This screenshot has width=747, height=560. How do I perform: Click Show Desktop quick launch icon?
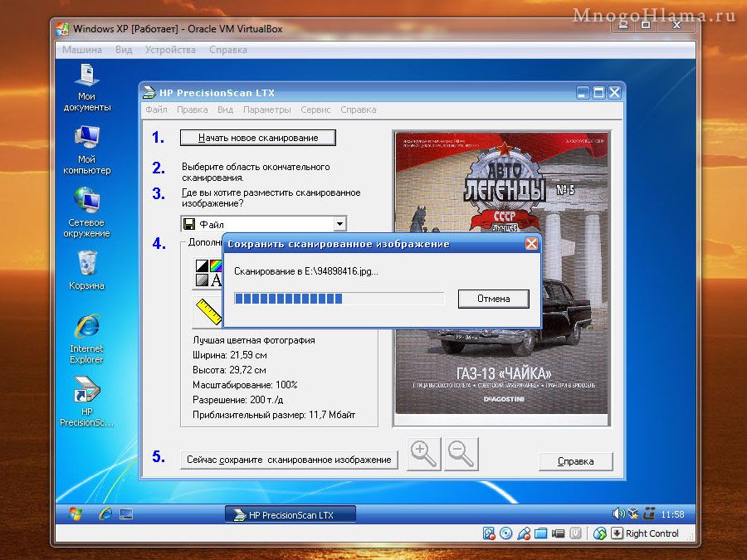pos(126,514)
